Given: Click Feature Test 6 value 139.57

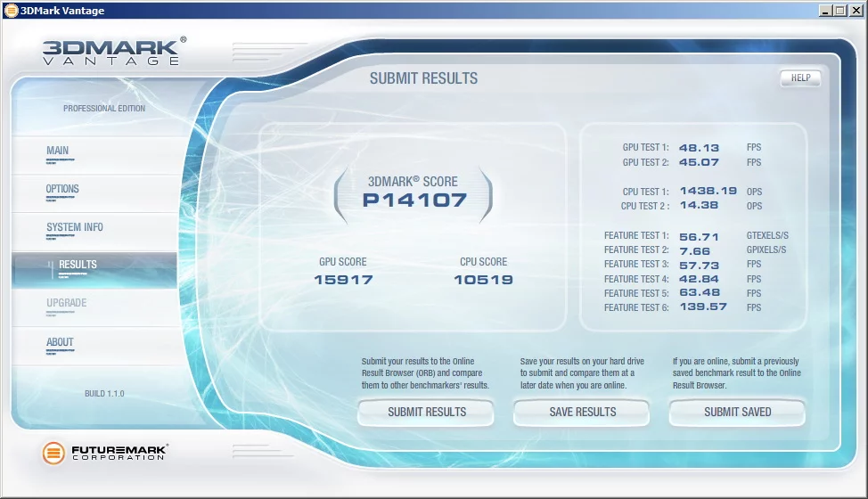Looking at the screenshot, I should click(703, 307).
